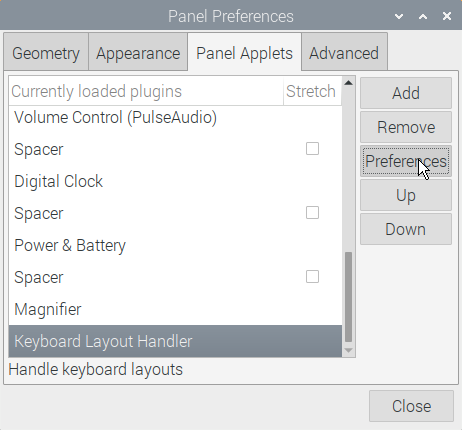
Task: Click the Add plugin button
Action: tap(406, 93)
